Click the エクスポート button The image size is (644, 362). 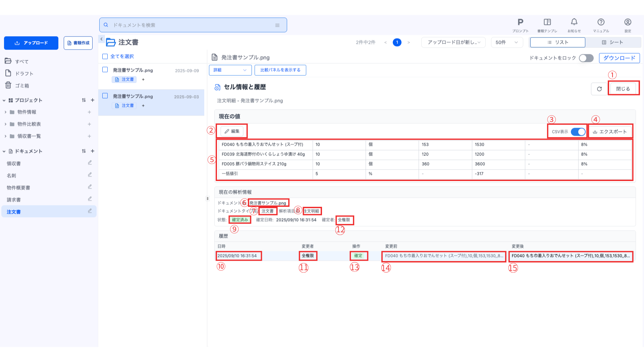point(610,132)
